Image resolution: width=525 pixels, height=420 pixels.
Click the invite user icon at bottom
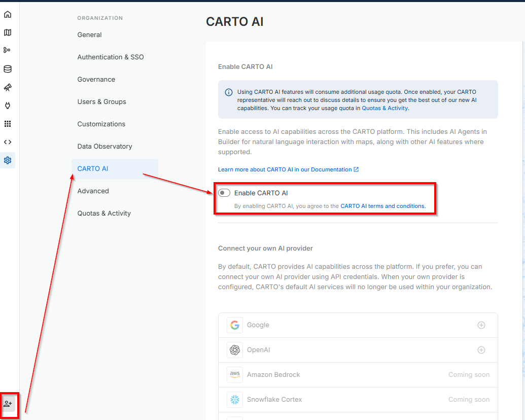click(8, 404)
